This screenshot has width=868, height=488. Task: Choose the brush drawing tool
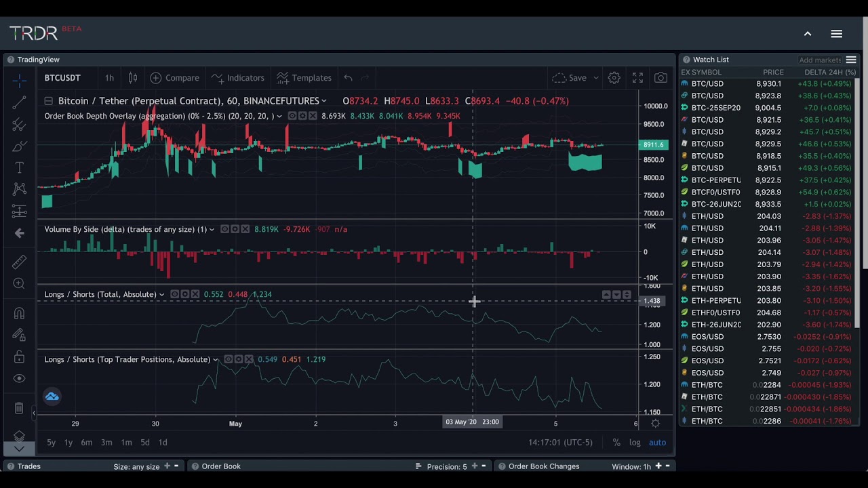(x=19, y=146)
